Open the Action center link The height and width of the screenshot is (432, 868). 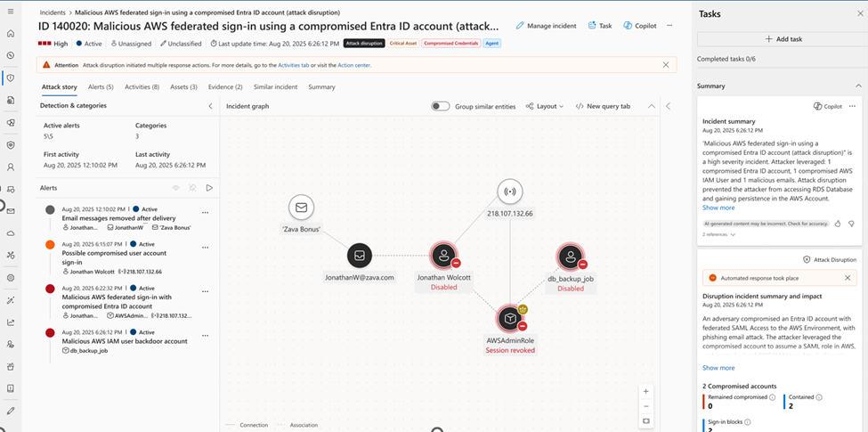click(354, 65)
